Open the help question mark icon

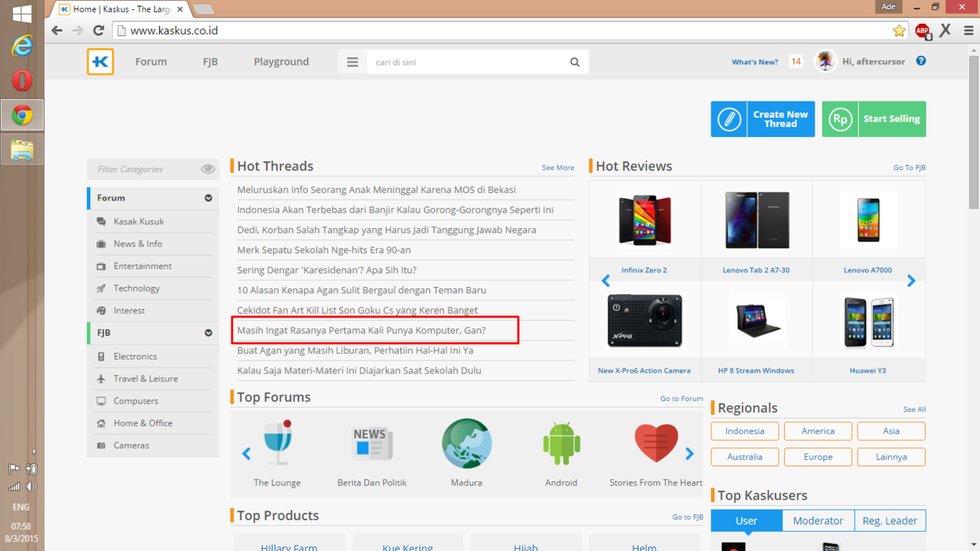point(921,61)
